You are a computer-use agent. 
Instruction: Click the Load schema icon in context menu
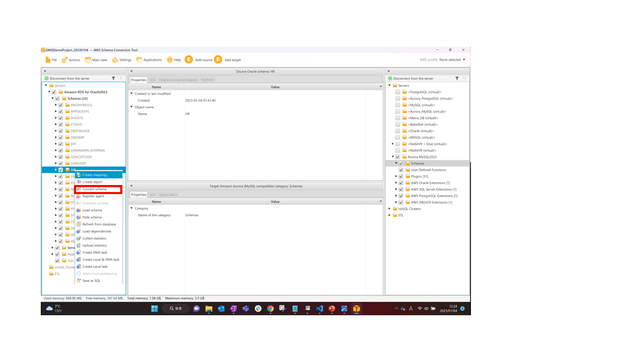[78, 210]
